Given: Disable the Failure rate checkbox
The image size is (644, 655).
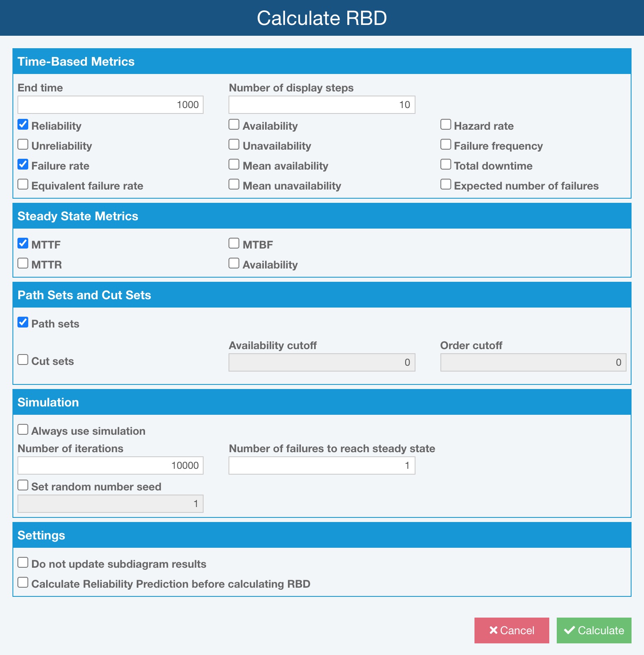Looking at the screenshot, I should 23,165.
